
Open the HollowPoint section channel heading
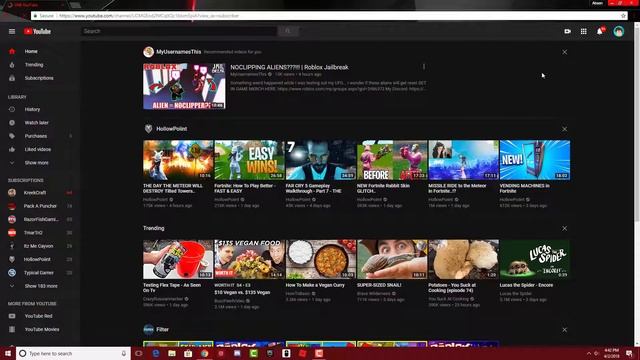tap(171, 129)
